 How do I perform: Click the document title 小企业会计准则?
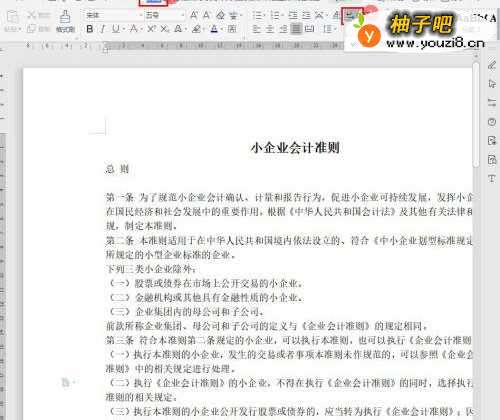click(295, 147)
